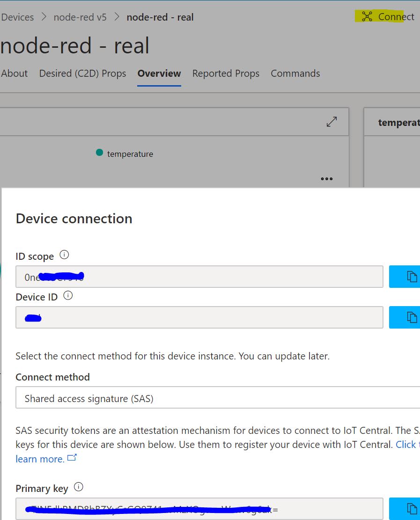
Task: Show info tooltip for Device ID
Action: pyautogui.click(x=68, y=296)
